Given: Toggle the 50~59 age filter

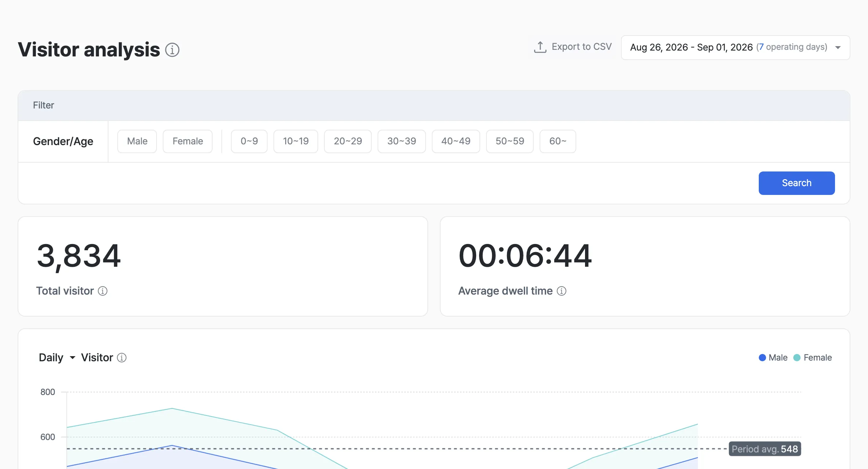Looking at the screenshot, I should 510,141.
